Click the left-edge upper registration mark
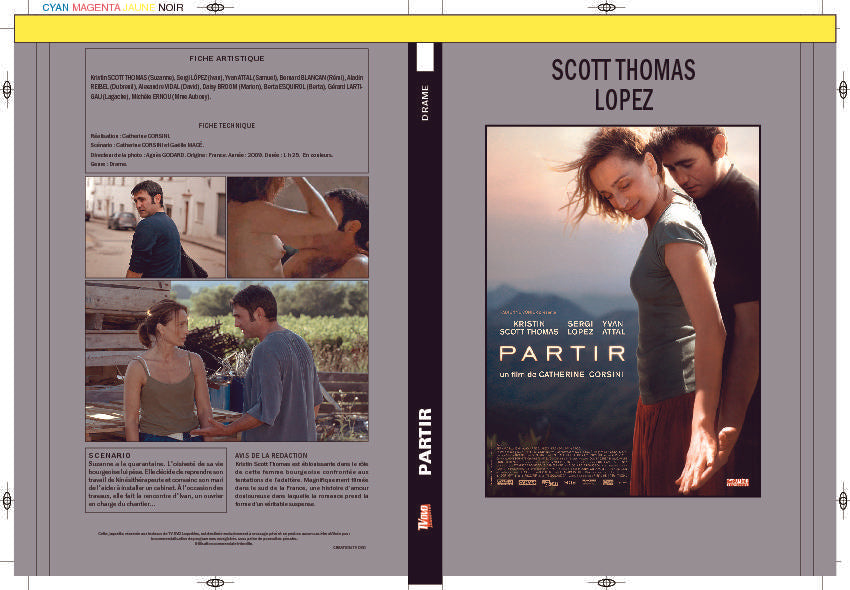The image size is (850, 590). [7, 89]
